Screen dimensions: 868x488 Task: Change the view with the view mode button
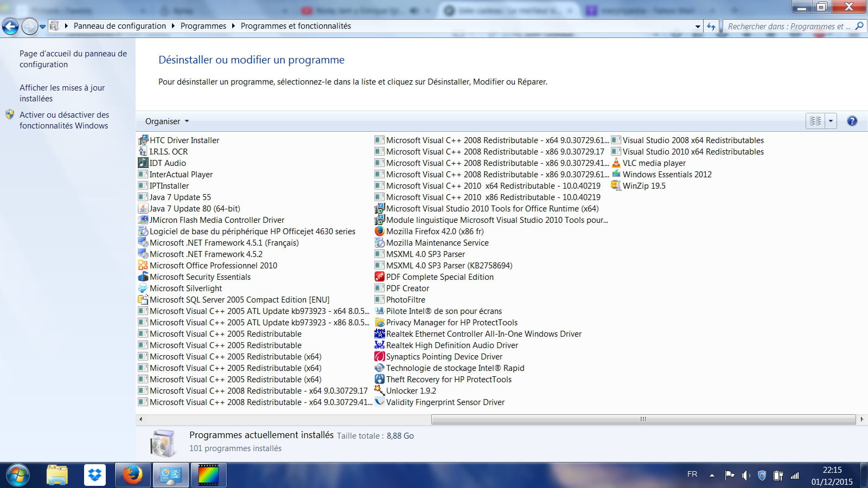[x=815, y=121]
